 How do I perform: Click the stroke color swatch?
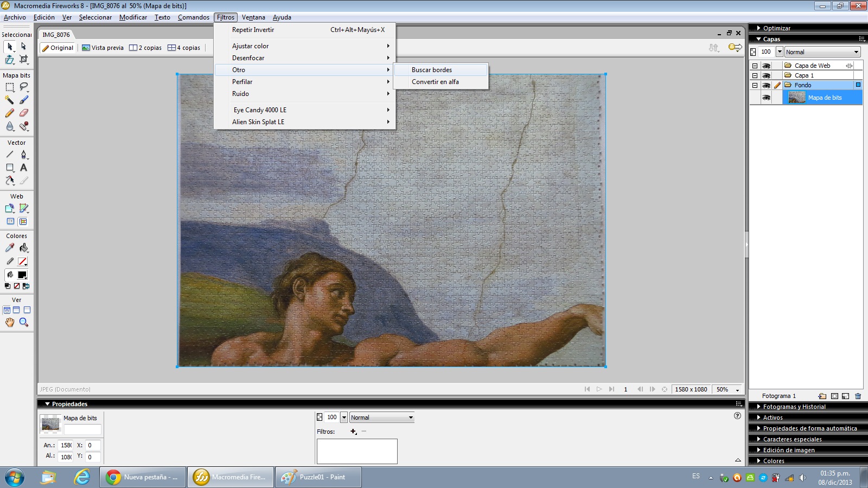[x=22, y=261]
